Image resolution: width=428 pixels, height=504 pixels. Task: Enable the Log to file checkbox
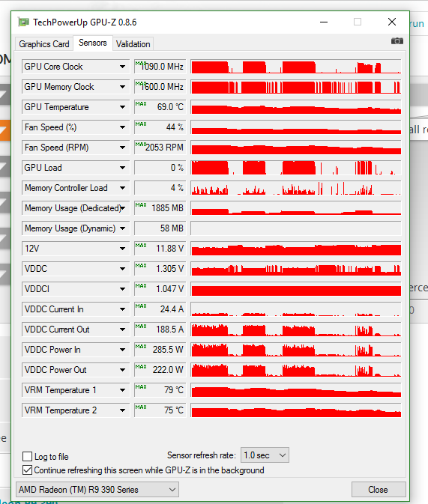[x=27, y=456]
